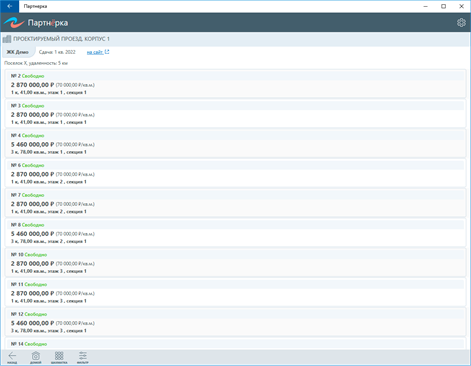This screenshot has width=471, height=366.
Task: Select apartment № 4 for 5 460 000
Action: [235, 143]
